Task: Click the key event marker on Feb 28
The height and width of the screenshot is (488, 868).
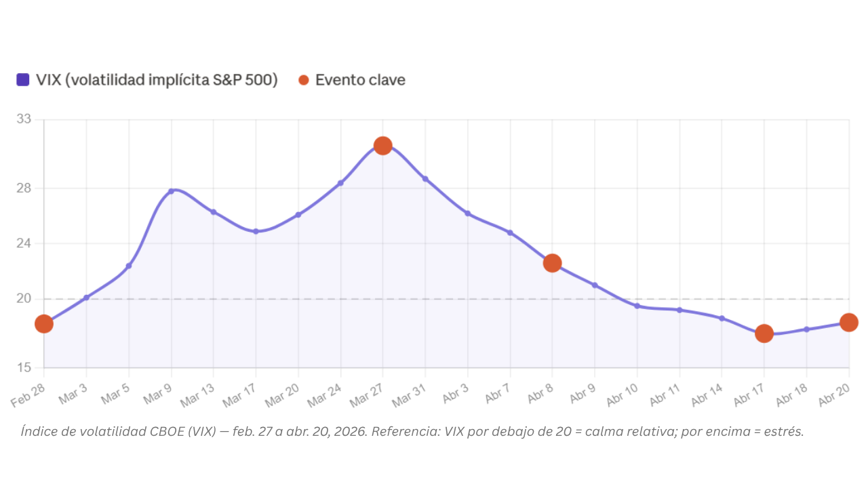Action: pyautogui.click(x=44, y=323)
